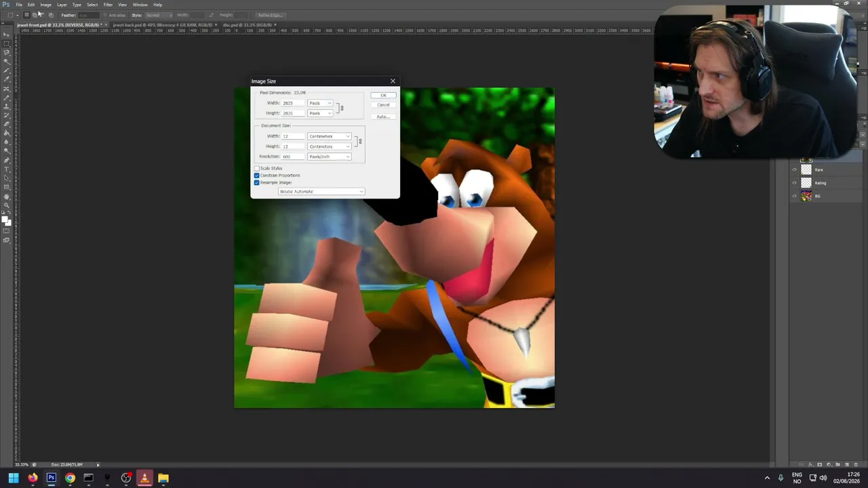Open document Height Centimeters dropdown

329,146
